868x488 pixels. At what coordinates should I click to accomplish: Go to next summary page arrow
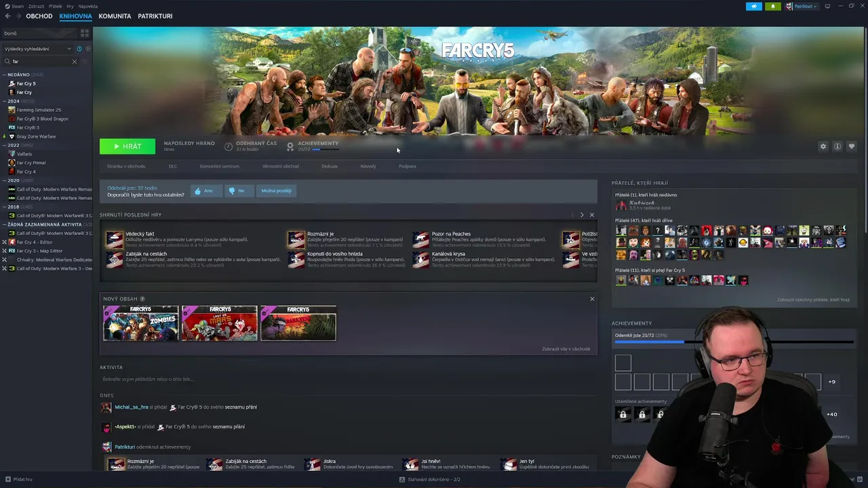point(582,215)
